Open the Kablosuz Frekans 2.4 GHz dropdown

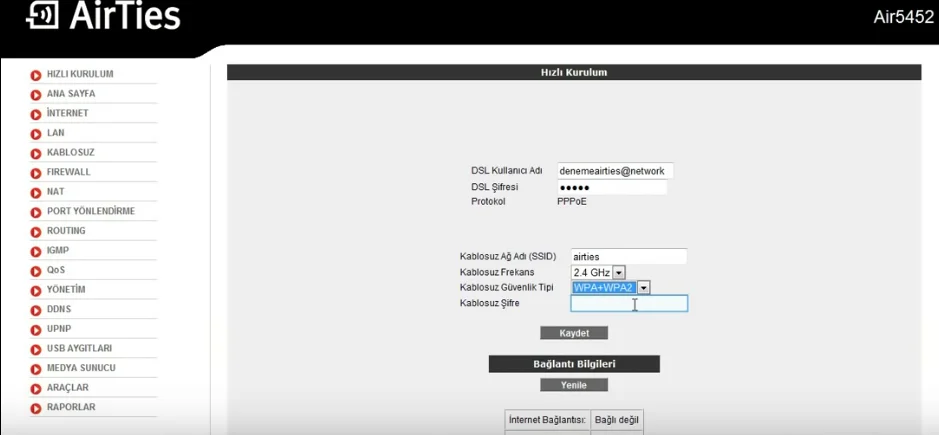(x=598, y=272)
